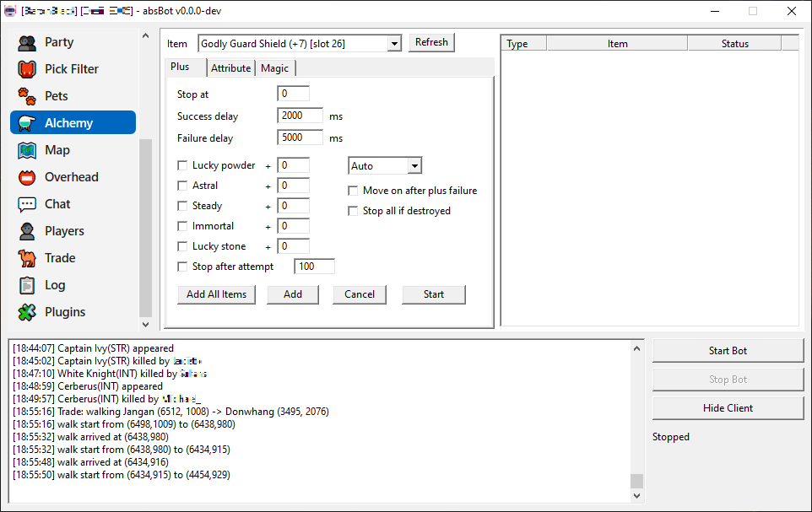Click the sidebar scroll down arrow
Viewport: 812px width, 512px height.
pos(145,325)
